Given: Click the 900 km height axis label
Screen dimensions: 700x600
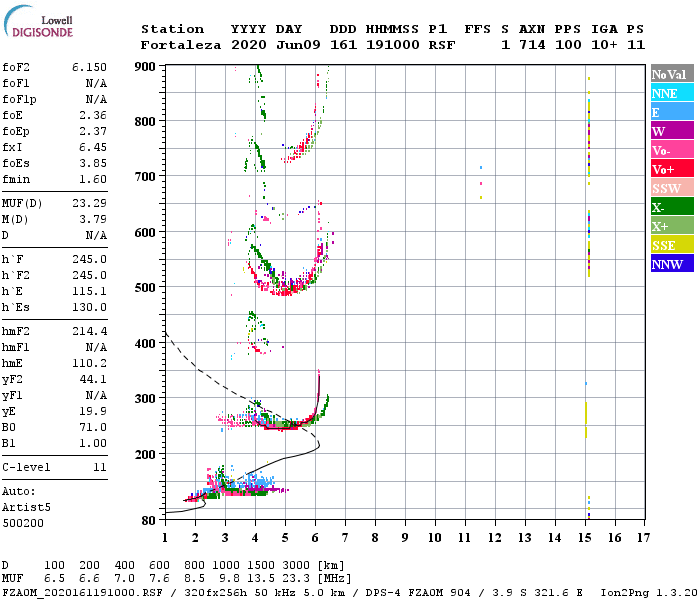Looking at the screenshot, I should click(x=145, y=67).
